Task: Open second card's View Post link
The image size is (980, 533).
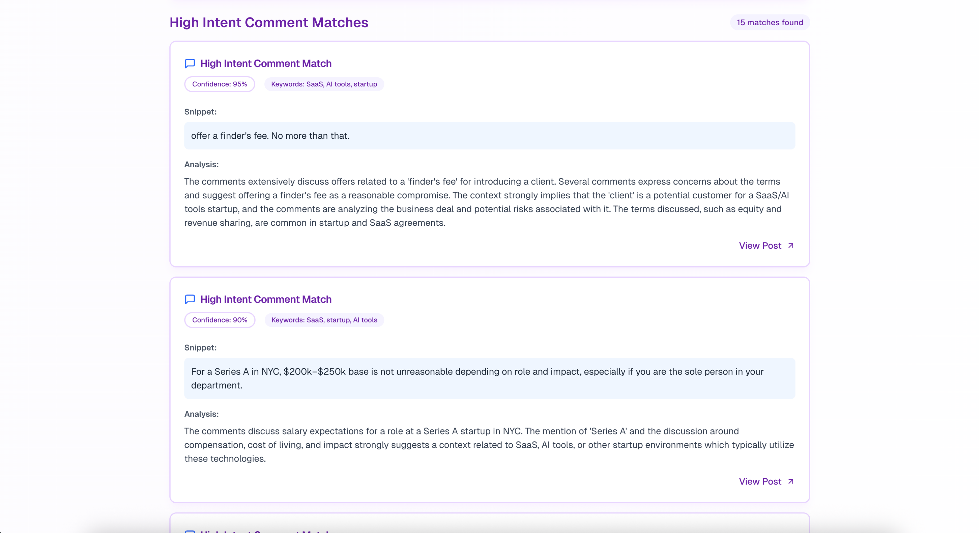Action: [x=760, y=482]
